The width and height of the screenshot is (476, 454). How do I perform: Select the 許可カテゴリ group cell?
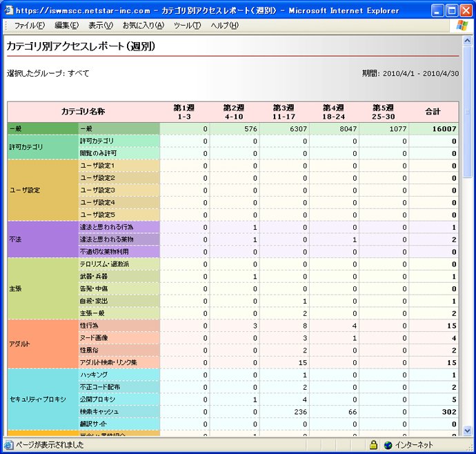pyautogui.click(x=43, y=147)
